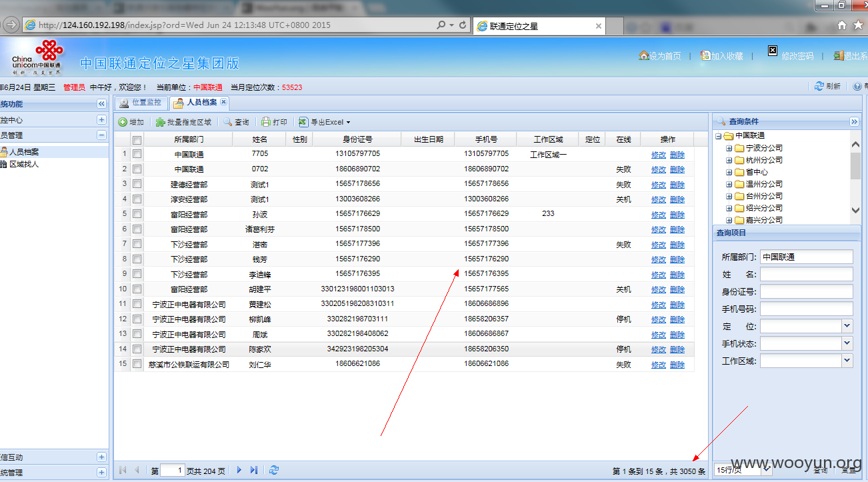Click set as homepage (设为首页) link

point(660,56)
